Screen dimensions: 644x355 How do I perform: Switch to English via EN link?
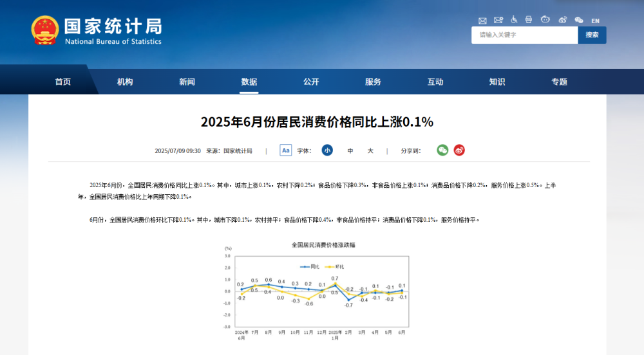(x=594, y=21)
